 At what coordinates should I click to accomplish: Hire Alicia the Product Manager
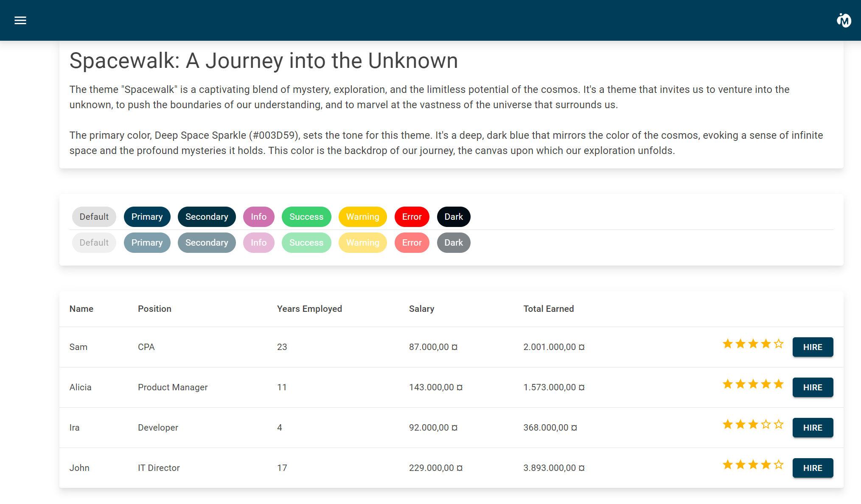pos(813,387)
